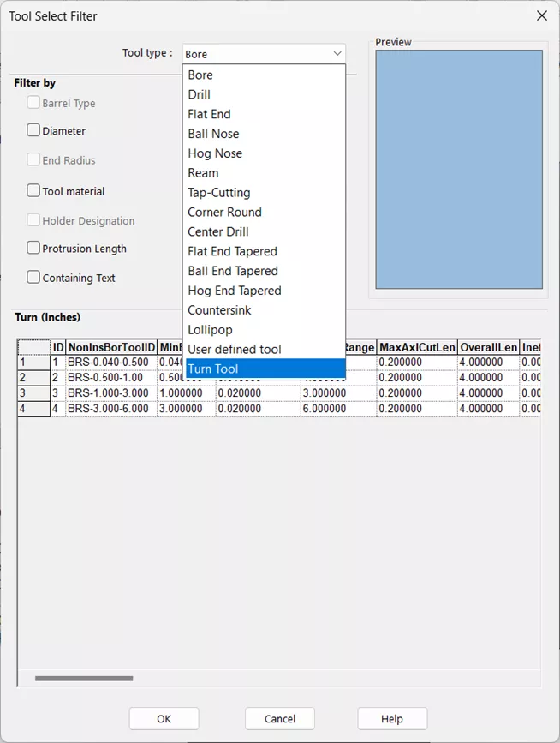Choose Drill in the tool type list
Image resolution: width=560 pixels, height=743 pixels.
[264, 94]
